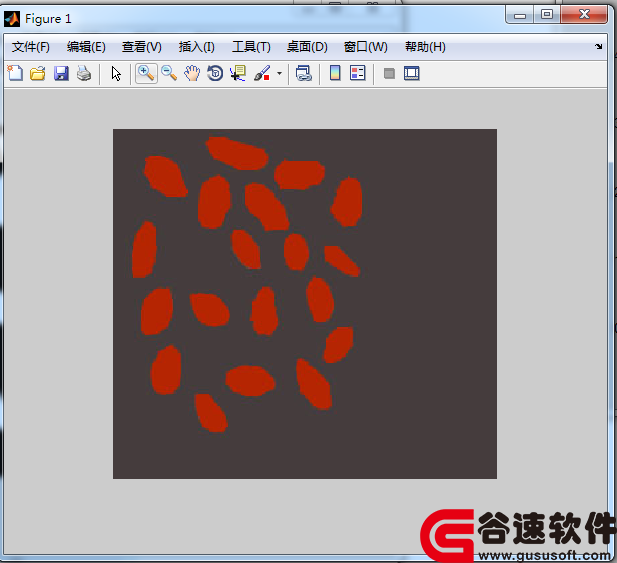Select the Brush data tool

[262, 73]
